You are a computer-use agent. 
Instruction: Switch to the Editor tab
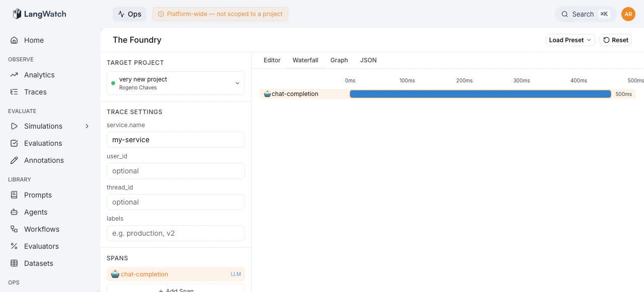coord(272,60)
